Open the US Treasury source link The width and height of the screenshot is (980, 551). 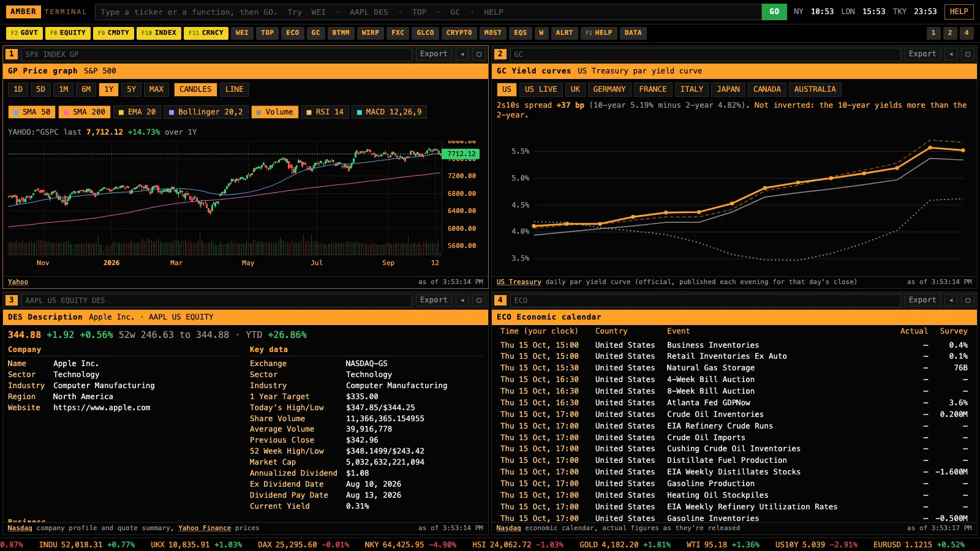(519, 282)
